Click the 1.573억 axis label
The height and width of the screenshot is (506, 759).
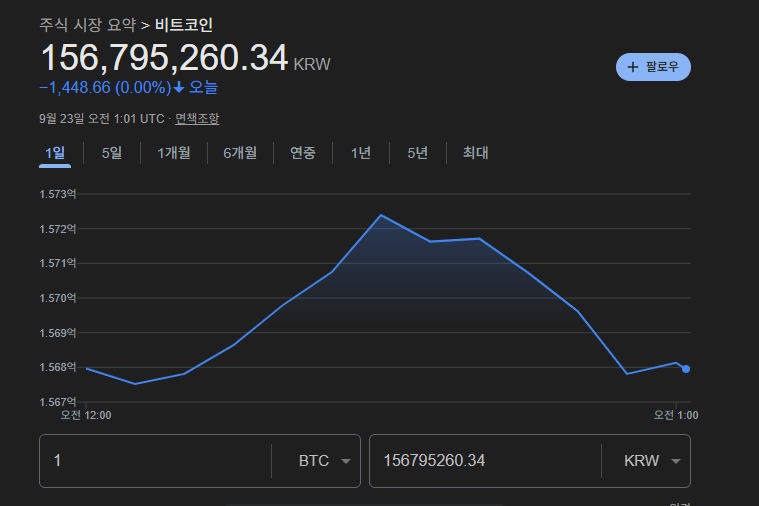58,194
